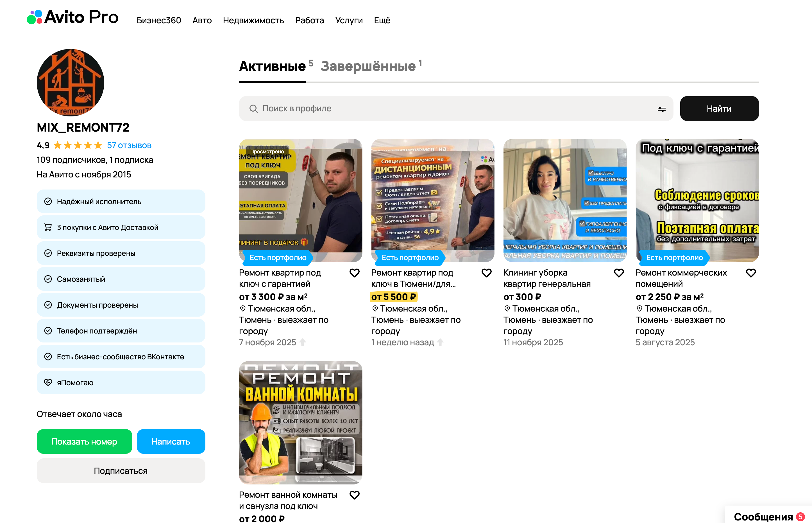Switch to the Завершённые tab
This screenshot has height=523, width=812.
tap(368, 66)
